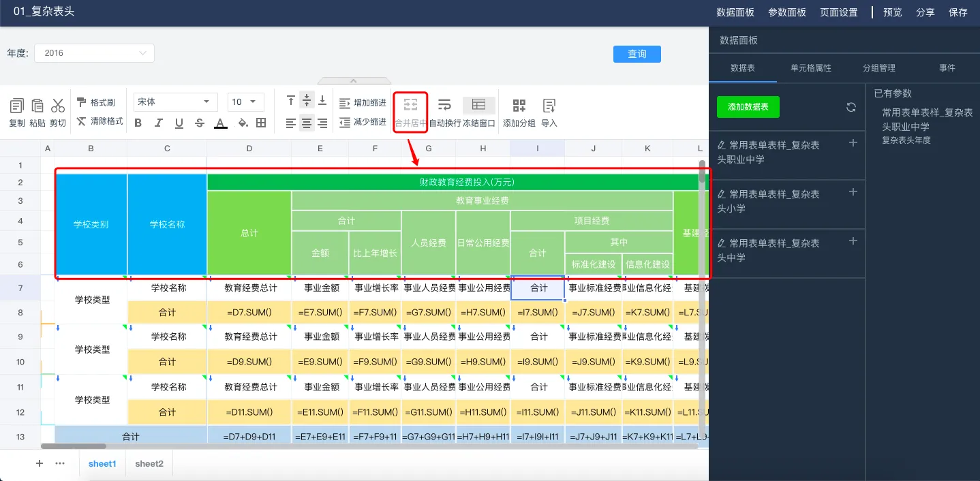Align text to bottom
Viewport: 980px width, 481px height.
[322, 101]
